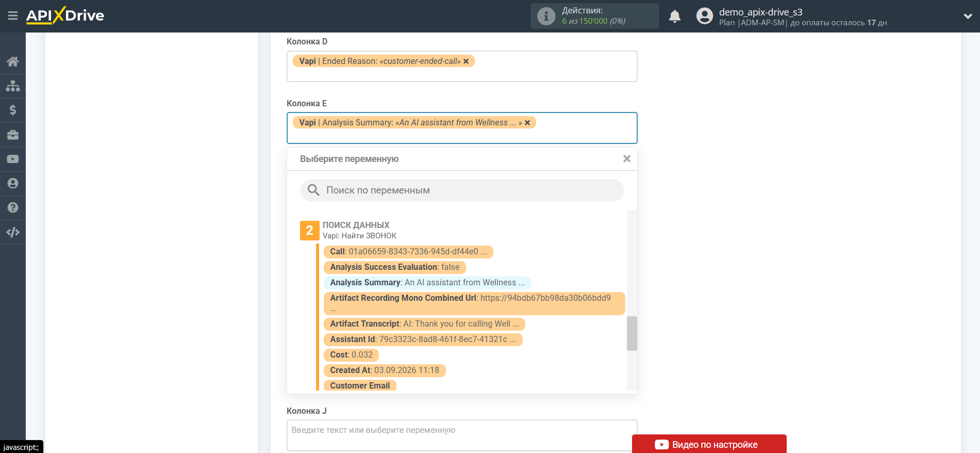Screen dimensions: 980x453
Task: Open notifications bell
Action: click(x=675, y=17)
